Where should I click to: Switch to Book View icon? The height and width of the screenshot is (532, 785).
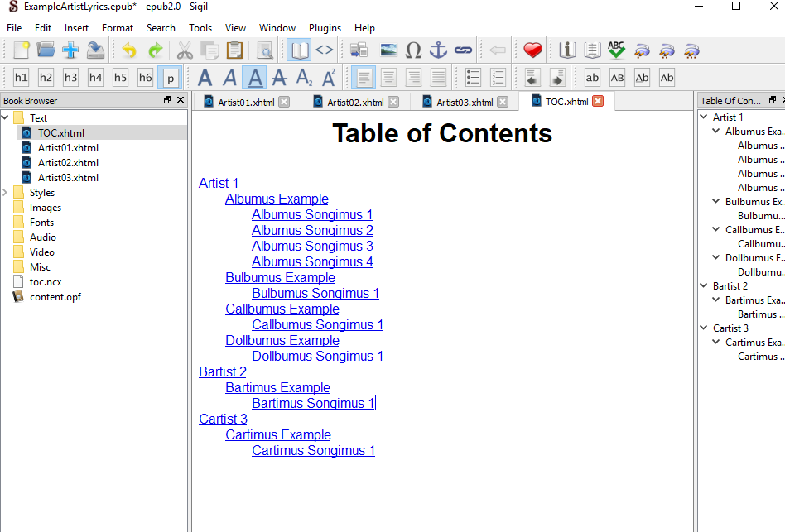300,50
